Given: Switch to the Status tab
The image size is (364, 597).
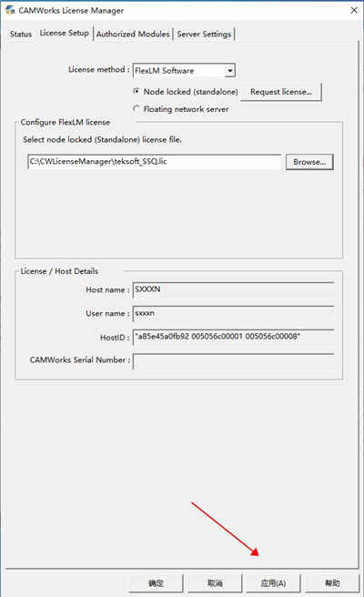Looking at the screenshot, I should tap(21, 34).
